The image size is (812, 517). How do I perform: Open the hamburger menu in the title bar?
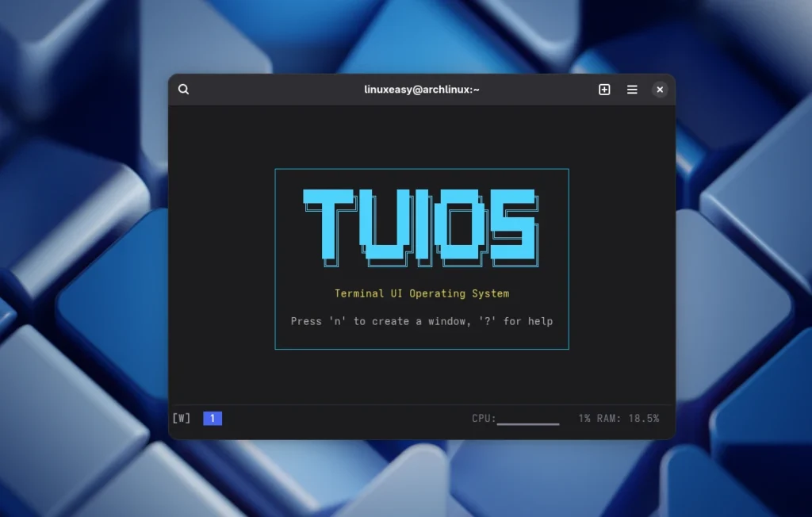pyautogui.click(x=632, y=90)
